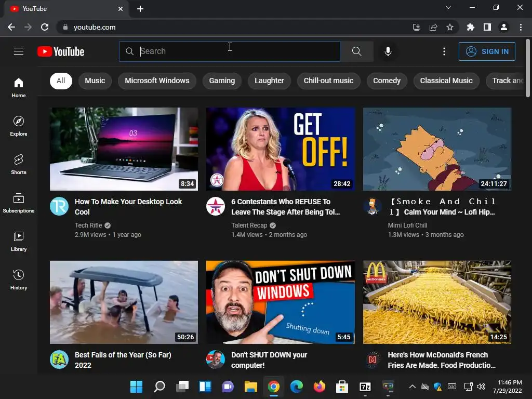Open Library in the sidebar
Screen dimensions: 532x399
tap(19, 241)
